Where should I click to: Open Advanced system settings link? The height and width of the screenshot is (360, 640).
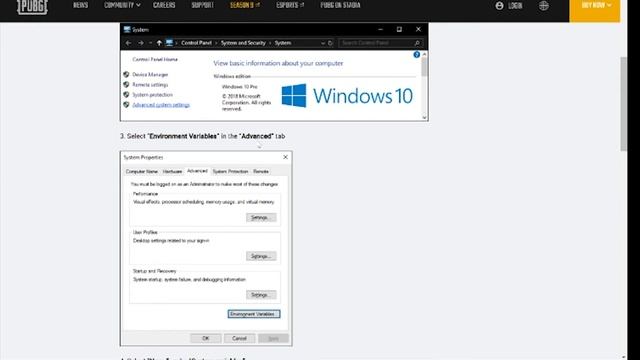click(161, 105)
